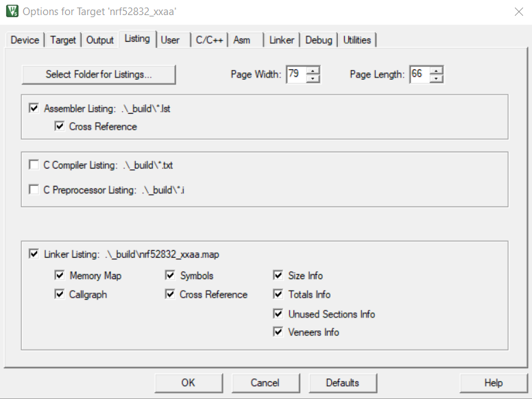Click Select Folder for Listings button
The width and height of the screenshot is (532, 399).
99,74
